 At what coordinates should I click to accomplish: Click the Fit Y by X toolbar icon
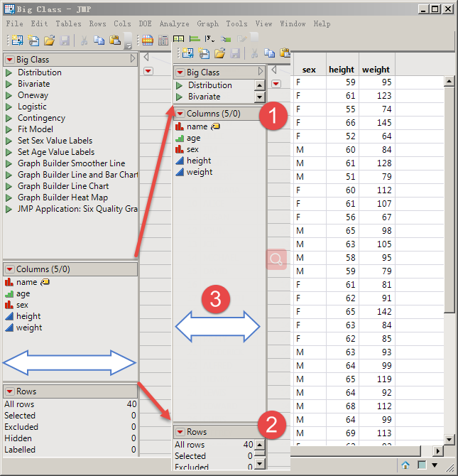209,39
